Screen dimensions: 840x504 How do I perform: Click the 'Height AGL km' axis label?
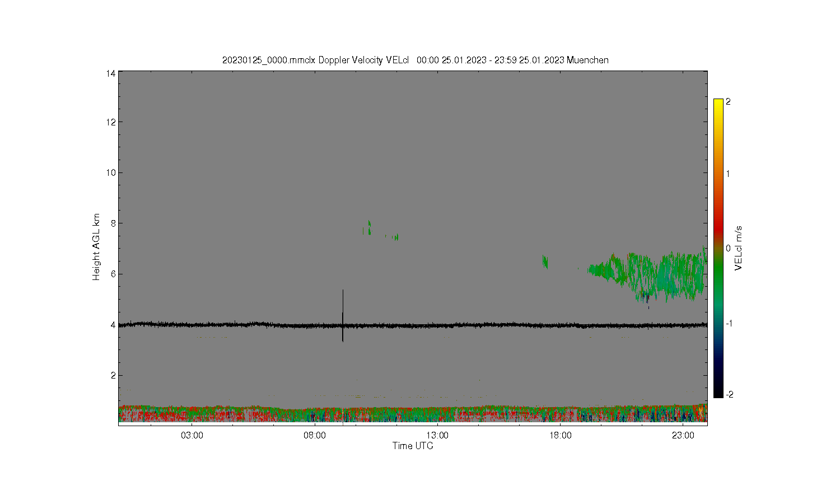coord(96,247)
